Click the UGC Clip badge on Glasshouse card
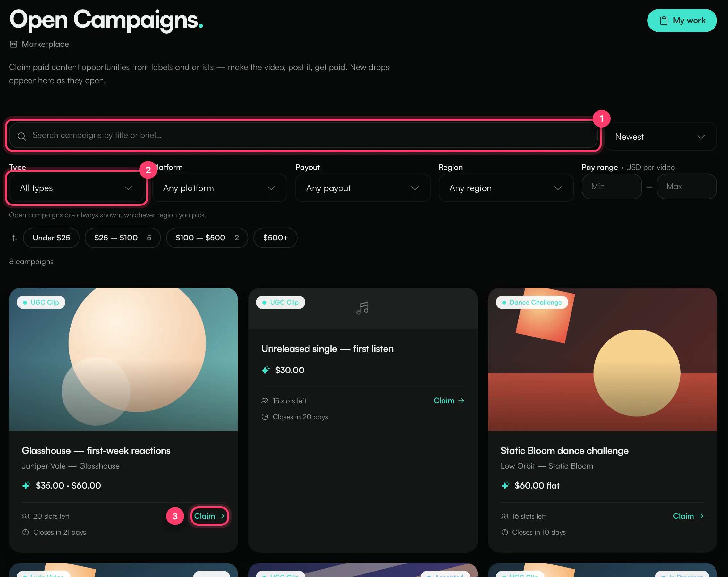 [41, 302]
